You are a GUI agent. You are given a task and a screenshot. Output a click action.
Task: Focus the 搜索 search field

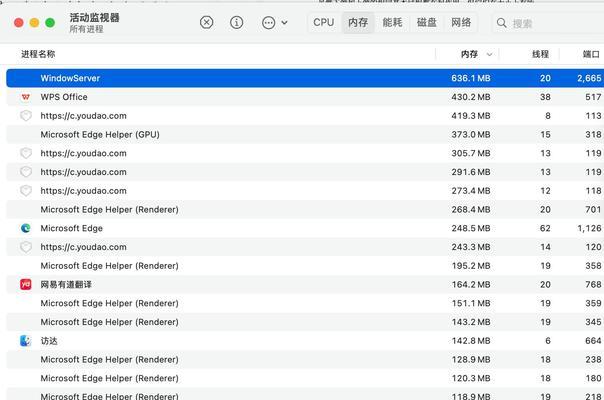(x=549, y=23)
